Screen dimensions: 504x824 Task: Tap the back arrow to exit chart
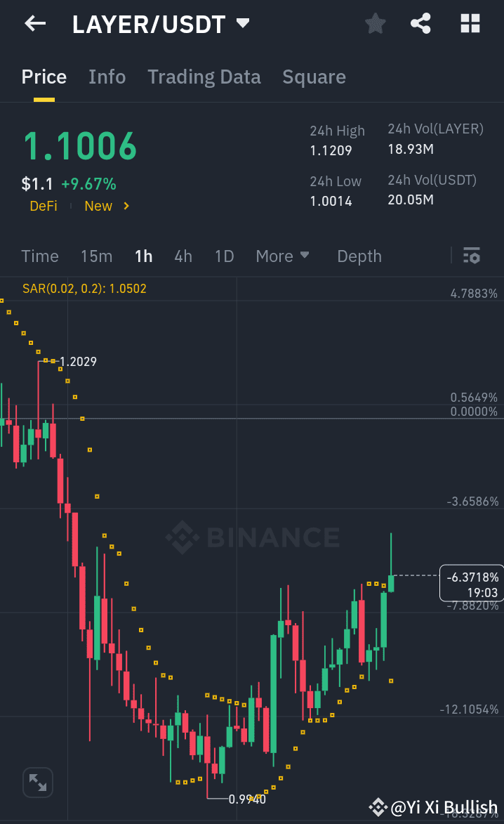pos(34,23)
